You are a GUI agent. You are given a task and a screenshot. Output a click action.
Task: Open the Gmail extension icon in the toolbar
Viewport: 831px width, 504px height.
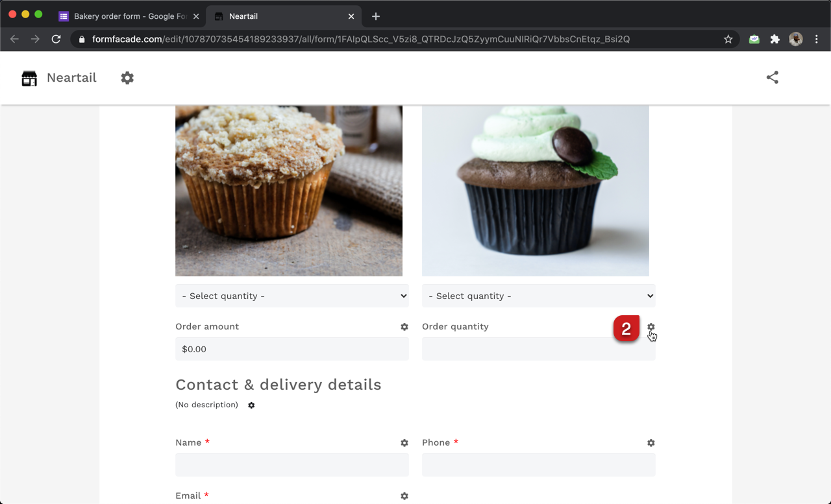754,39
